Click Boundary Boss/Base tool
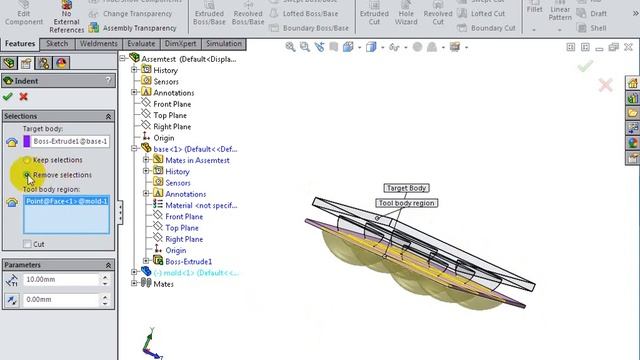Screen dimensions: 640x360 tap(309, 28)
